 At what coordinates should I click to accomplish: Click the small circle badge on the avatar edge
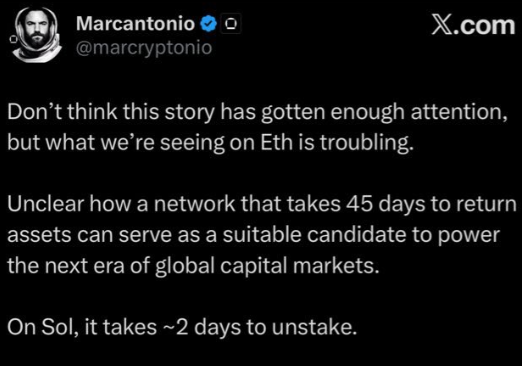[x=13, y=39]
